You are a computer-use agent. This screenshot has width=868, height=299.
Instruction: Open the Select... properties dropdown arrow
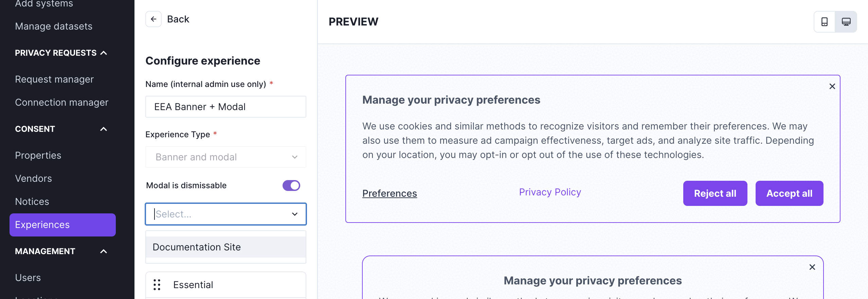pos(295,214)
